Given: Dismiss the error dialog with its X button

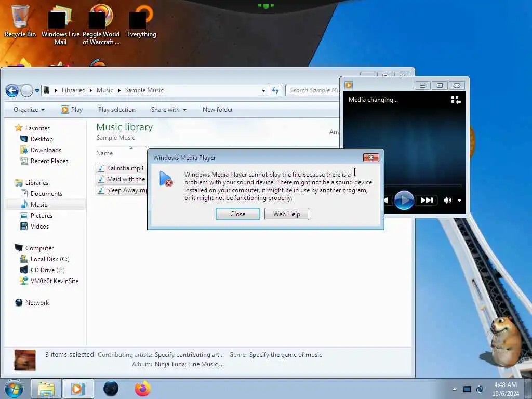Looking at the screenshot, I should pos(371,158).
